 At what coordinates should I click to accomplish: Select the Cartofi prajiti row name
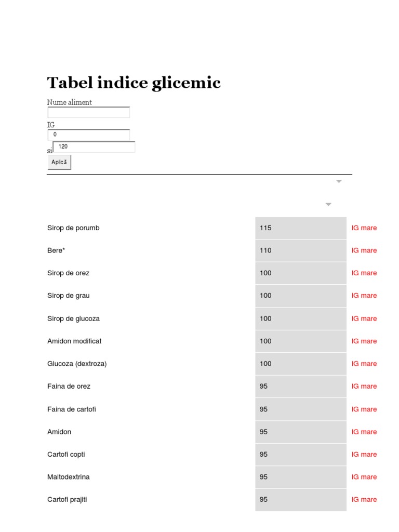pyautogui.click(x=67, y=499)
